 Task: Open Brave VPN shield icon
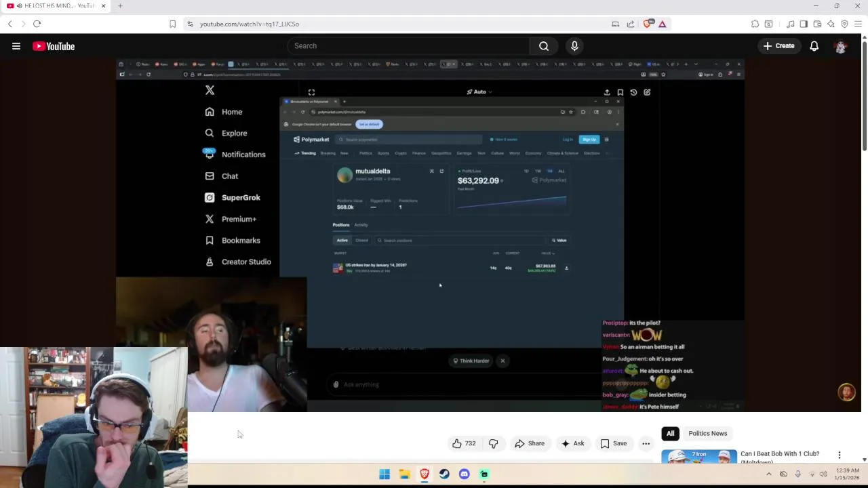tap(844, 24)
